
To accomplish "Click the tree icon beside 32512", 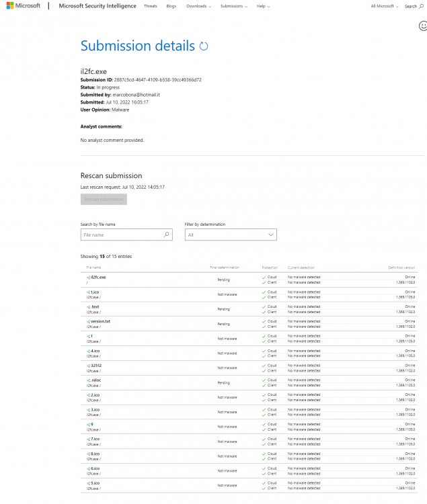I will coord(88,366).
